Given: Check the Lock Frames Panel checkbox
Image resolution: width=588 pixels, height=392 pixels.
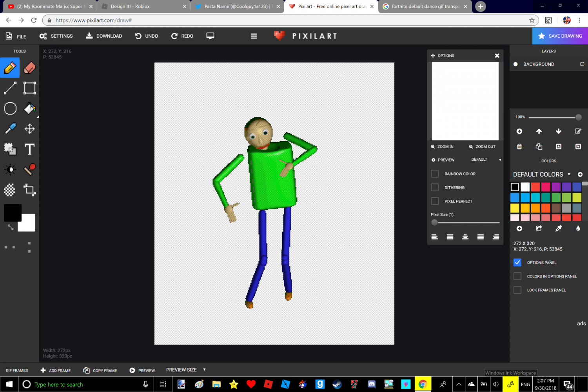Looking at the screenshot, I should (x=517, y=290).
